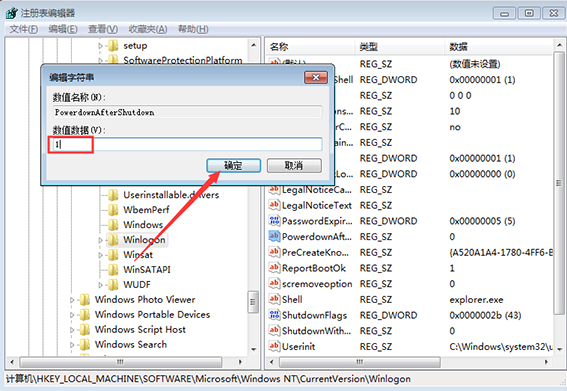
Task: Click the WinSATAPI folder icon
Action: pyautogui.click(x=114, y=269)
